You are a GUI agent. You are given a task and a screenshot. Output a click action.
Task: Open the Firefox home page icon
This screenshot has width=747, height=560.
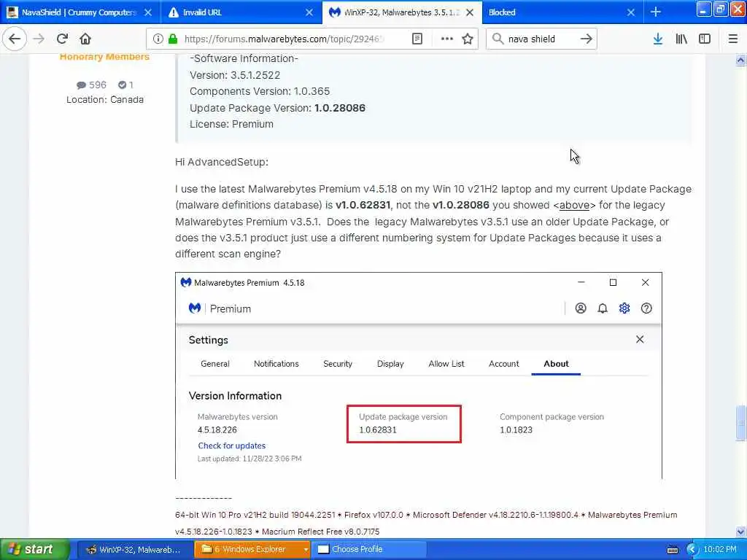tap(85, 39)
